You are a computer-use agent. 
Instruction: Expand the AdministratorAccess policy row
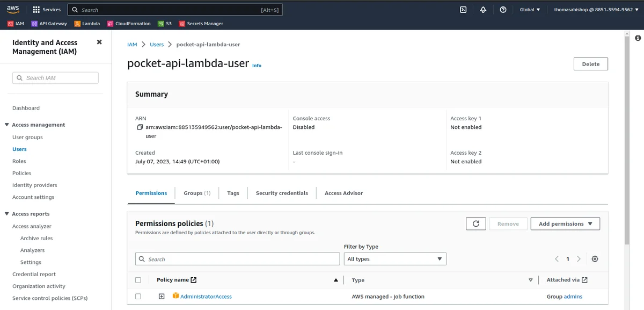coord(162,297)
